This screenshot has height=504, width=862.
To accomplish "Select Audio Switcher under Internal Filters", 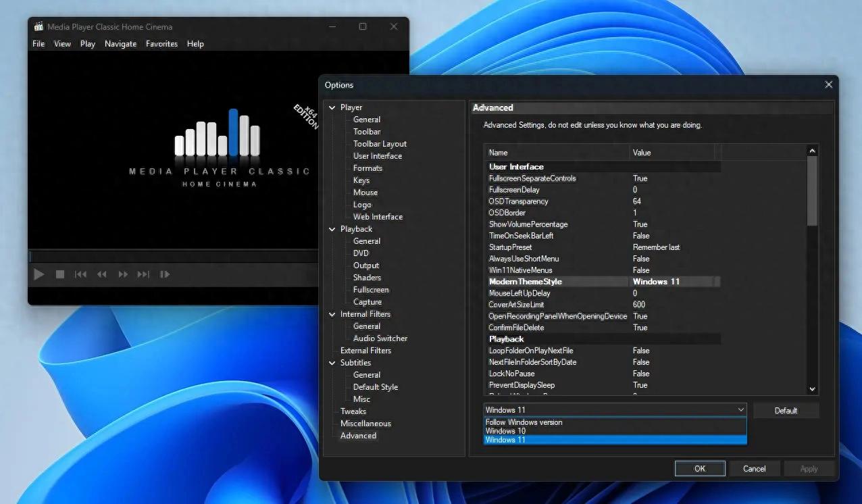I will [380, 338].
